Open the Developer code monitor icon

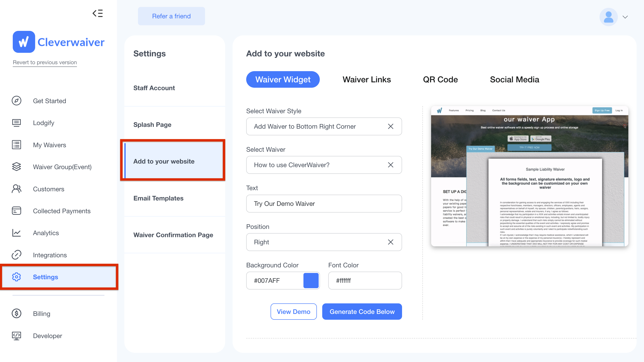point(17,335)
